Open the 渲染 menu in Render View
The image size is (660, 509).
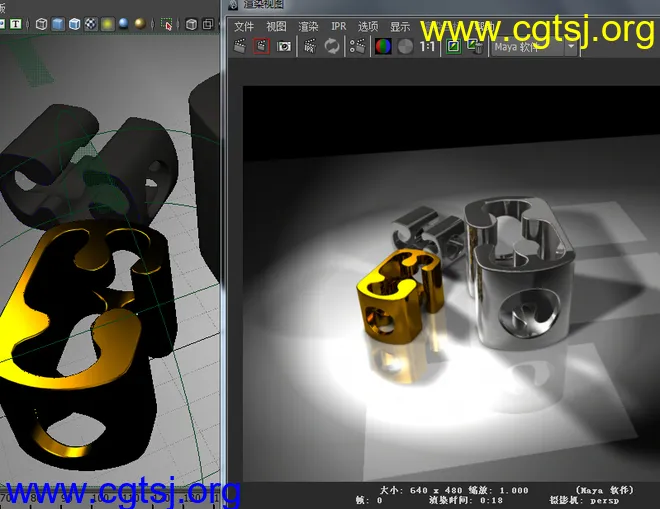(x=308, y=27)
